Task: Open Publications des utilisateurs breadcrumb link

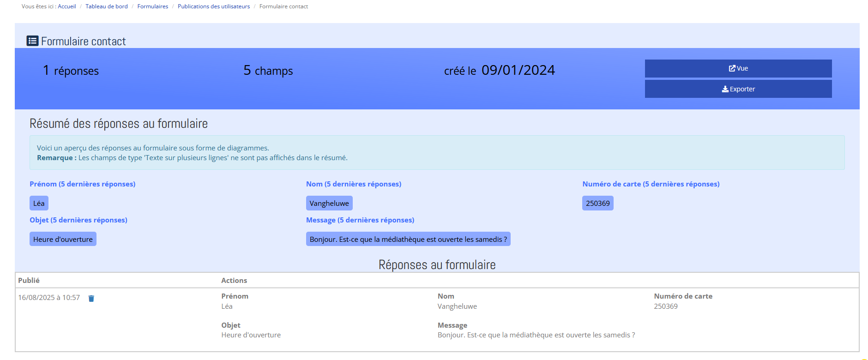Action: 213,6
